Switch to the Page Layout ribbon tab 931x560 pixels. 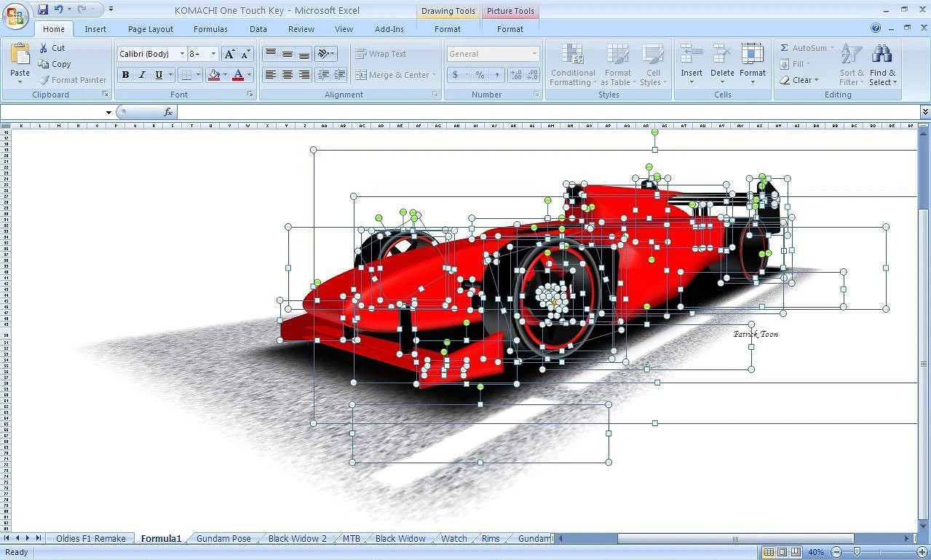[x=150, y=29]
